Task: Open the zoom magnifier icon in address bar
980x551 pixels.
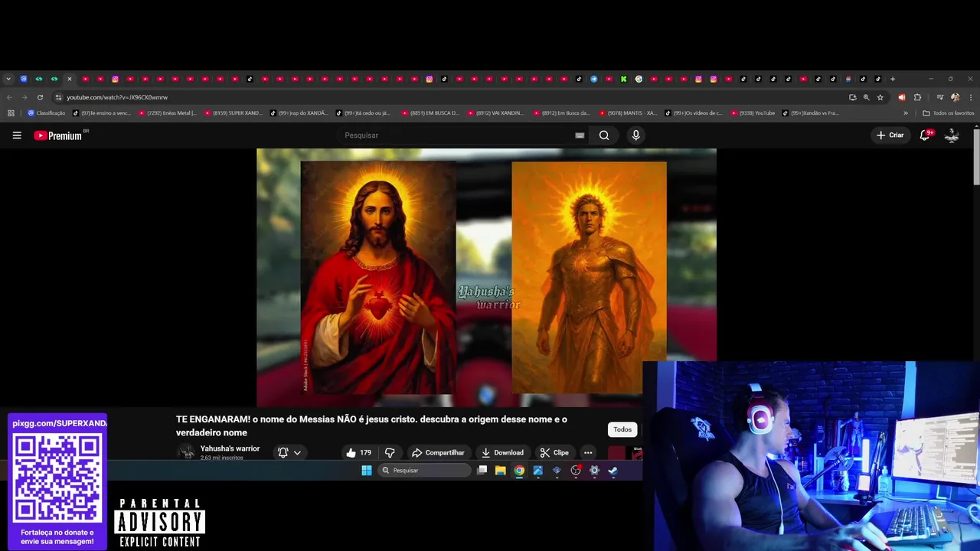Action: click(867, 97)
